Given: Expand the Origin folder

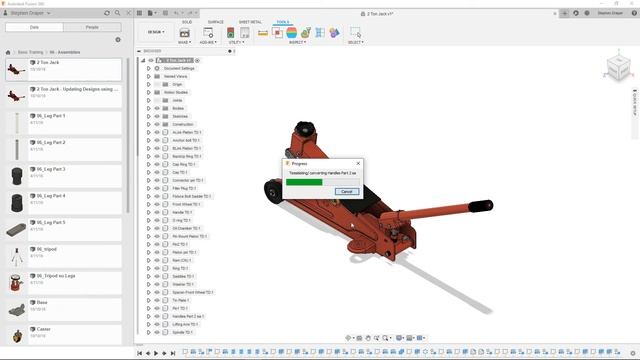Looking at the screenshot, I should [x=149, y=84].
